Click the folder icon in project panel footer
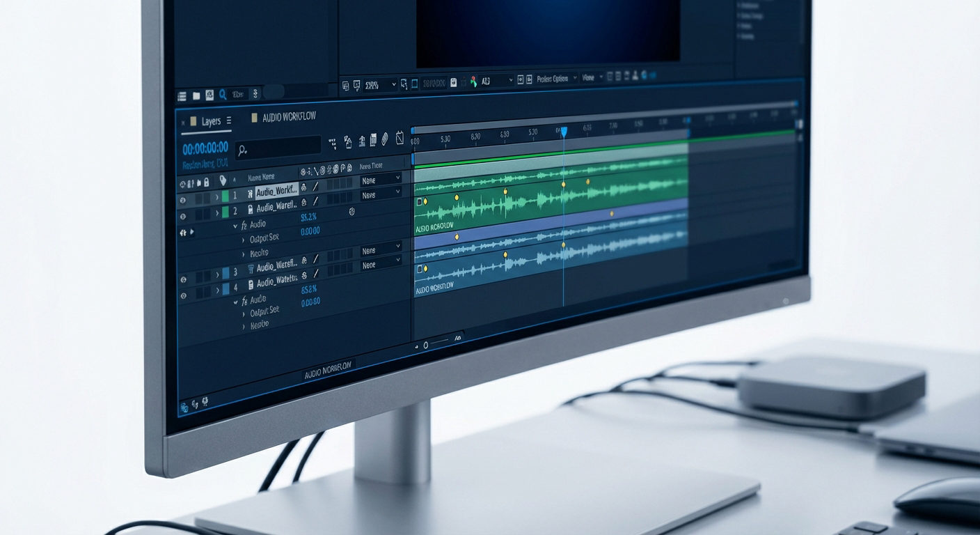980x535 pixels. click(196, 95)
